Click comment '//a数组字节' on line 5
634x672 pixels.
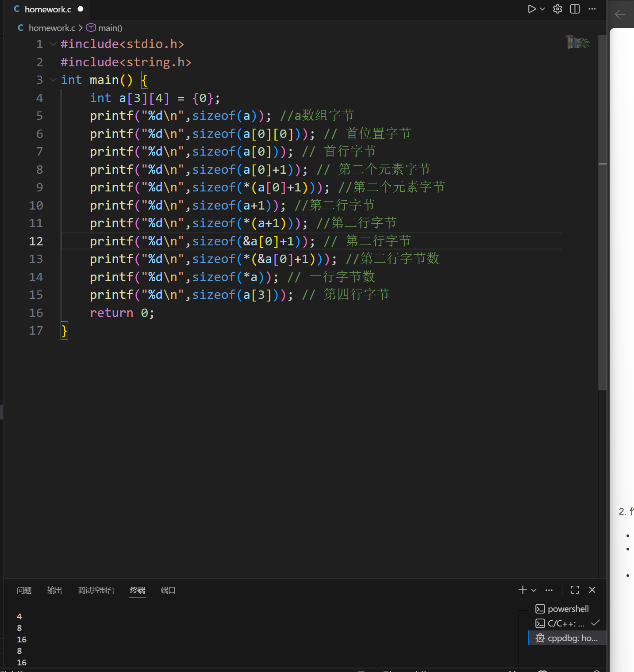click(317, 115)
